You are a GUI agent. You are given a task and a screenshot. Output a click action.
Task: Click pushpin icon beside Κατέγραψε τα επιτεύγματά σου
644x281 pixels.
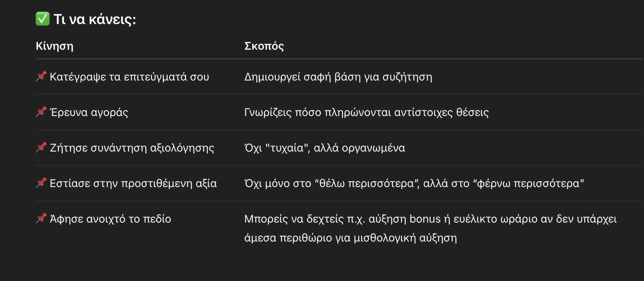pyautogui.click(x=41, y=76)
